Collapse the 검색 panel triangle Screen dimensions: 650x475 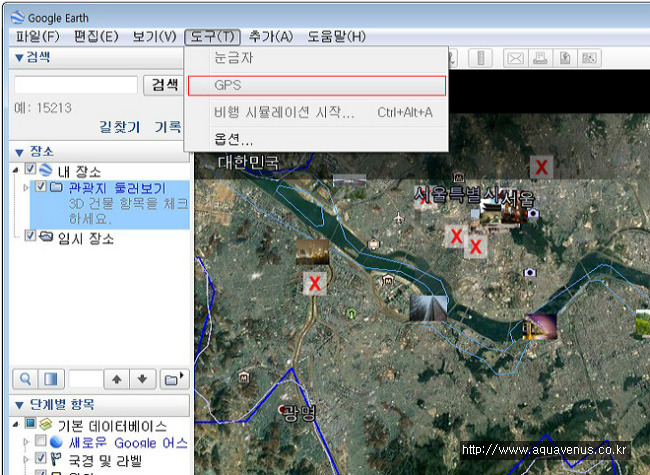pos(19,58)
